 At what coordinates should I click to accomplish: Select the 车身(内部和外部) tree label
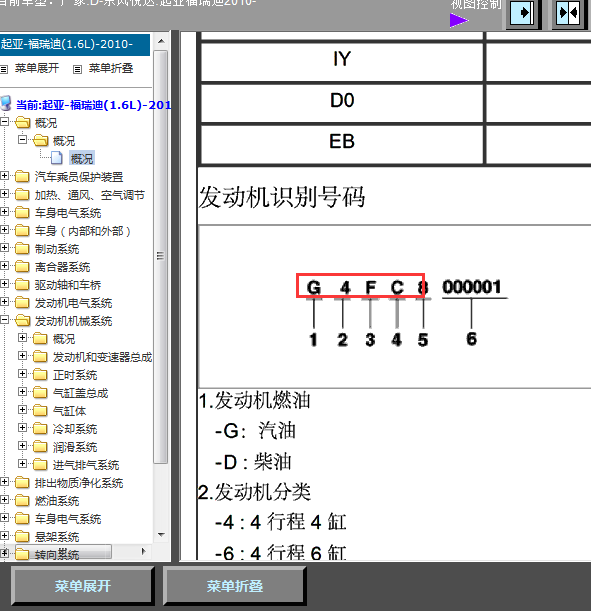pos(82,231)
